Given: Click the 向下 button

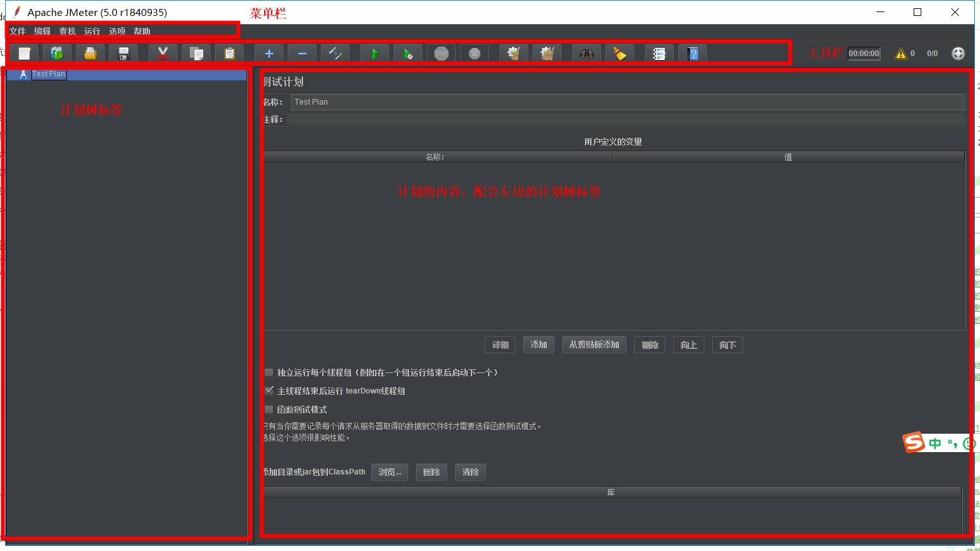Looking at the screenshot, I should tap(727, 345).
